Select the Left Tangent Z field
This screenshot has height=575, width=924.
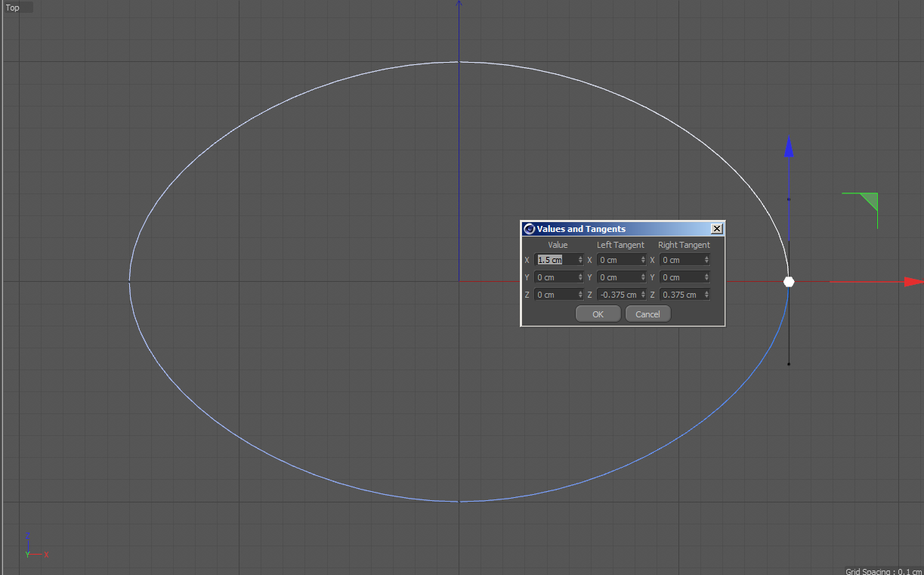click(618, 295)
